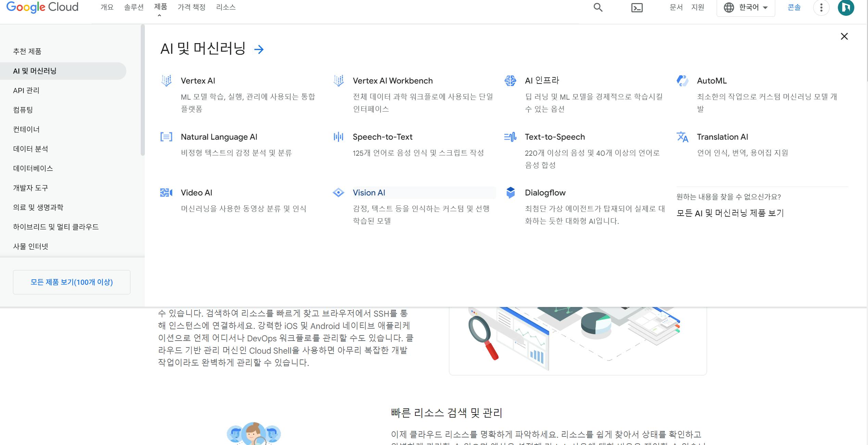
Task: Click the Natural Language AI icon
Action: pos(166,137)
